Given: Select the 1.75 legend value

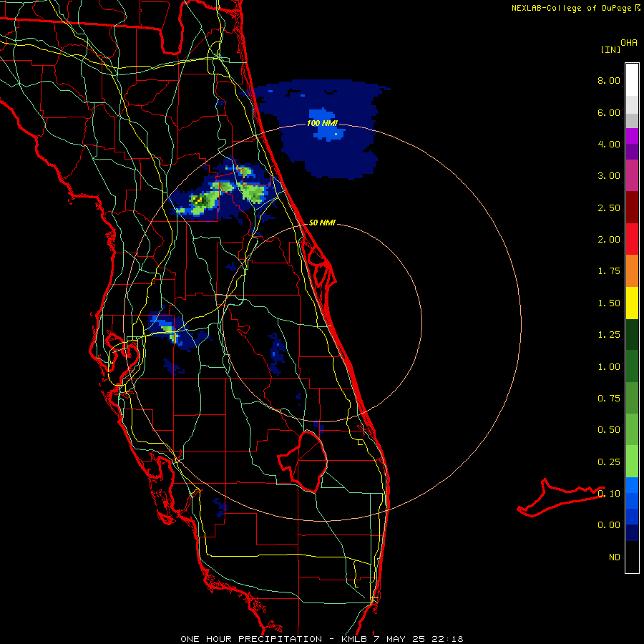Looking at the screenshot, I should 609,271.
